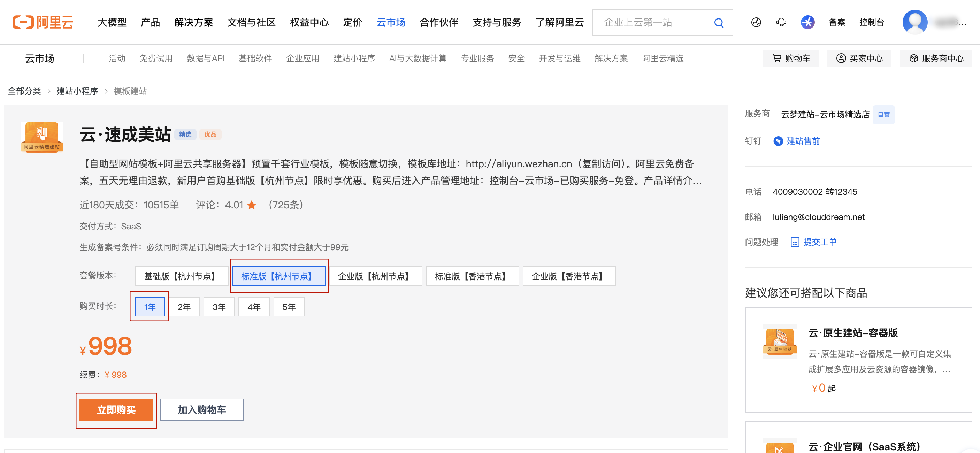Open the customer service headset icon
980x453 pixels.
click(x=781, y=22)
